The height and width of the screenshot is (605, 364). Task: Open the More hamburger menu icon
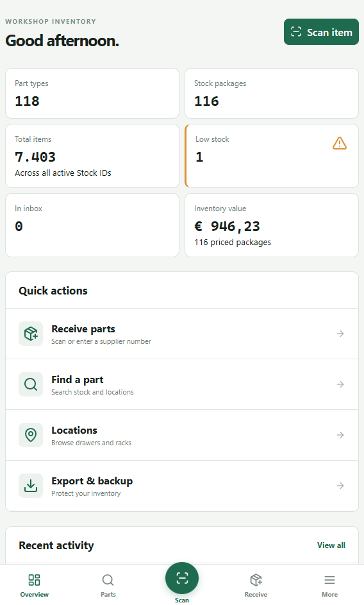(329, 580)
